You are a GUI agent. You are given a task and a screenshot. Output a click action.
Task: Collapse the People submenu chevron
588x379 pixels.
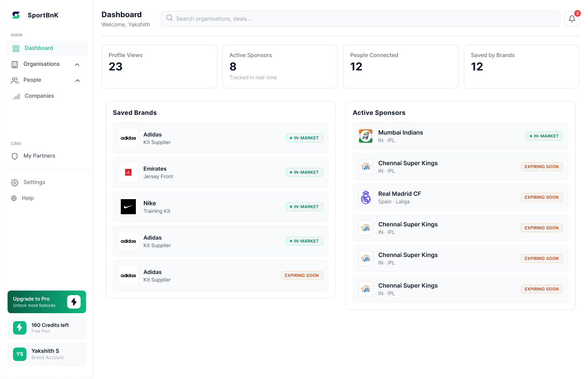click(78, 80)
